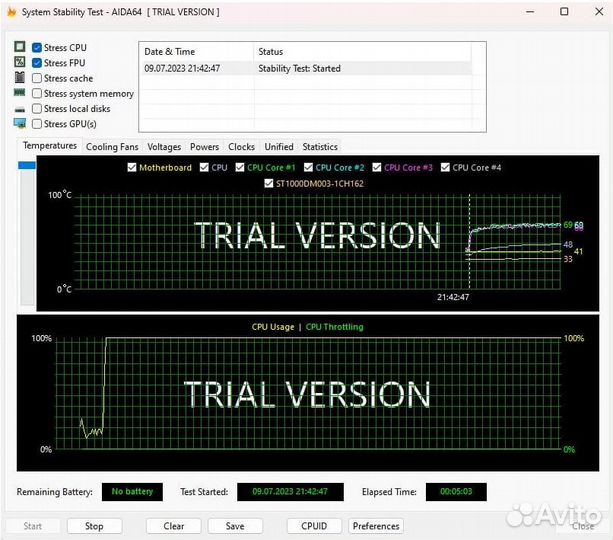Open Preferences
613x540 pixels.
pyautogui.click(x=376, y=526)
